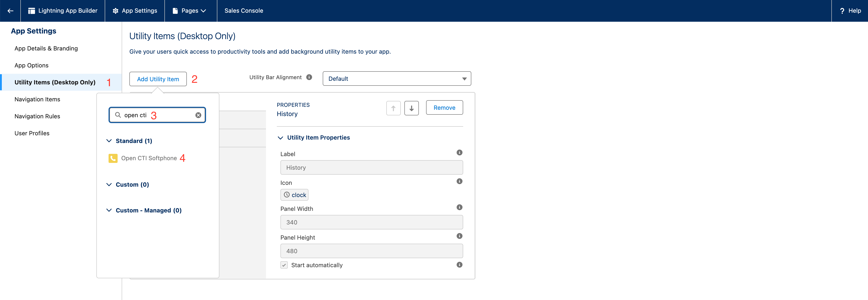Click the back arrow icon
Screen dimensions: 868x300
[10, 11]
